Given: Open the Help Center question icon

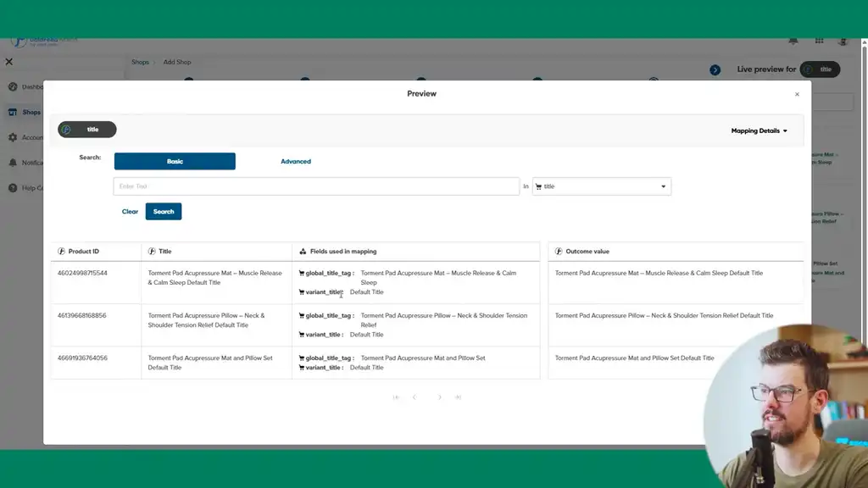Looking at the screenshot, I should tap(13, 188).
